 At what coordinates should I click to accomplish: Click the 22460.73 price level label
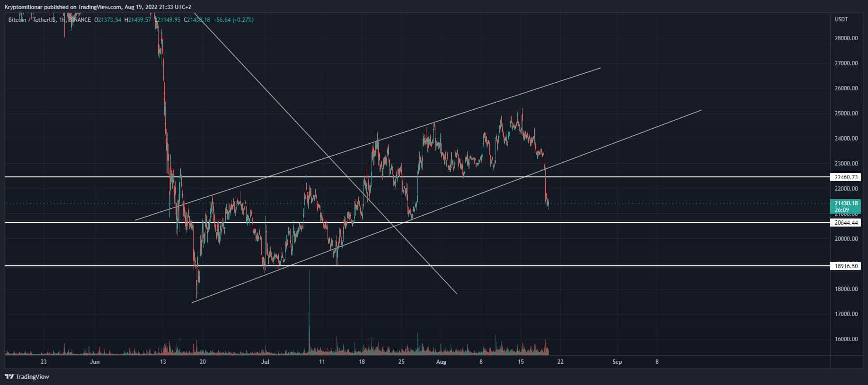click(846, 177)
